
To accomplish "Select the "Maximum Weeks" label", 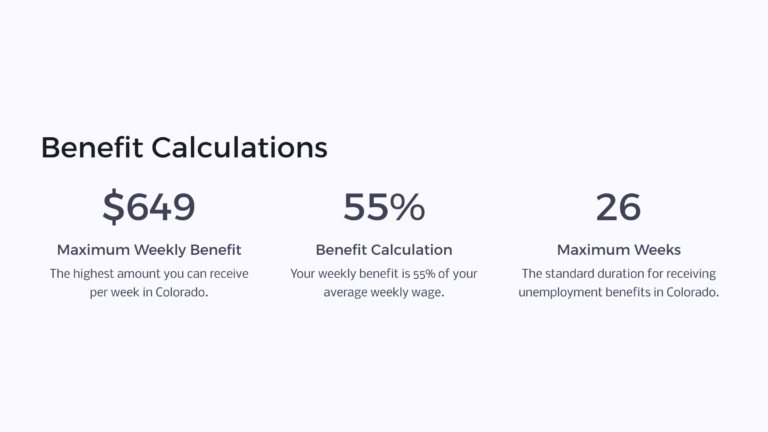I will [x=618, y=250].
